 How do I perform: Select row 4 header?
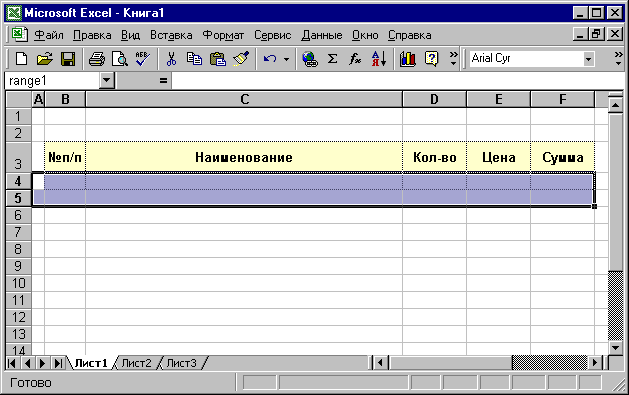(x=18, y=181)
